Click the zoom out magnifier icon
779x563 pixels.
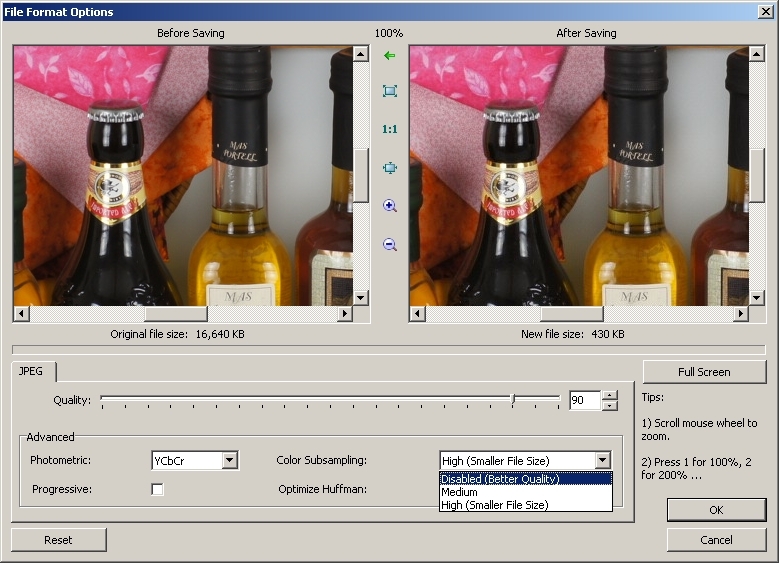tap(390, 244)
